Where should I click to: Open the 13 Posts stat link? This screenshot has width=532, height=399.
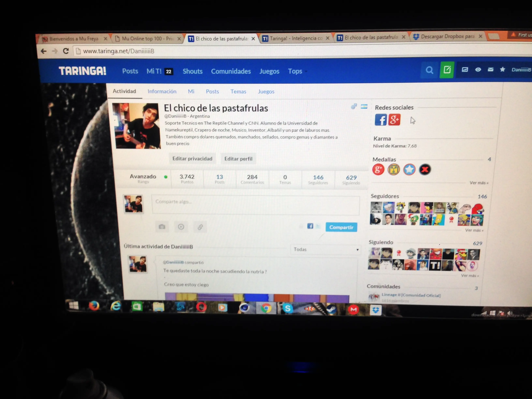[220, 179]
